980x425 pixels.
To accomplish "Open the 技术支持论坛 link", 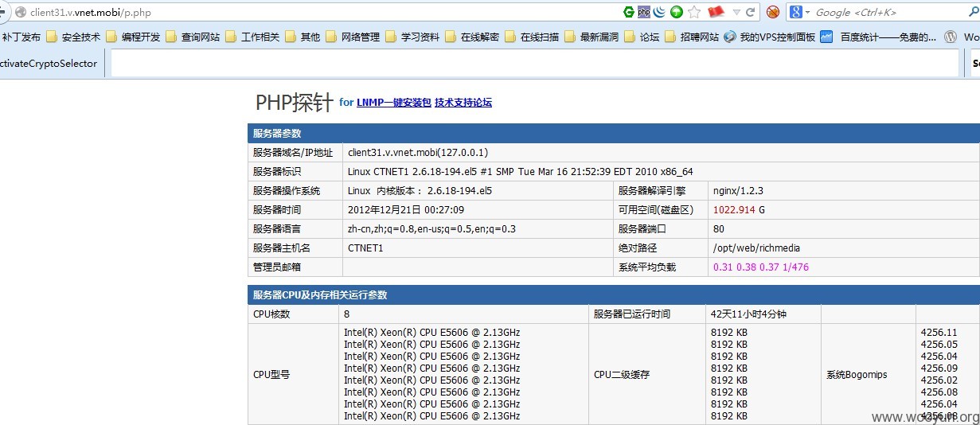I will (x=463, y=103).
